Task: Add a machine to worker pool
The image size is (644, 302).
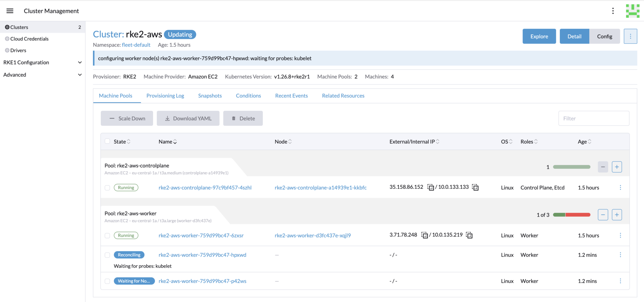Action: click(x=617, y=215)
